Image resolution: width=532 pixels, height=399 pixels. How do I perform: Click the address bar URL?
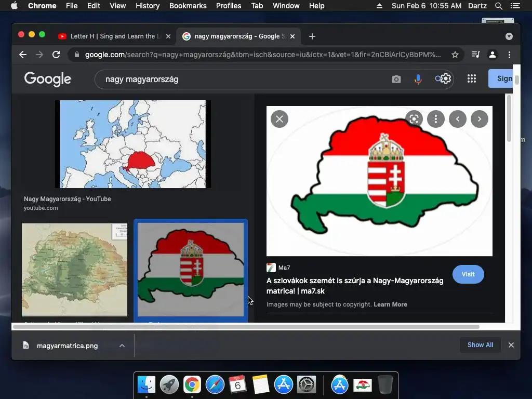(x=263, y=55)
